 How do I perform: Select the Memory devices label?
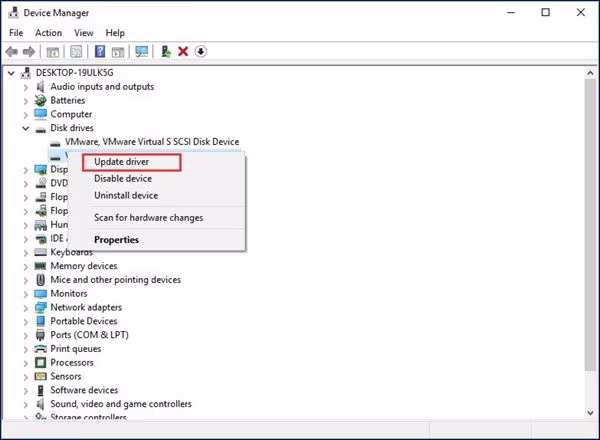[x=84, y=266]
